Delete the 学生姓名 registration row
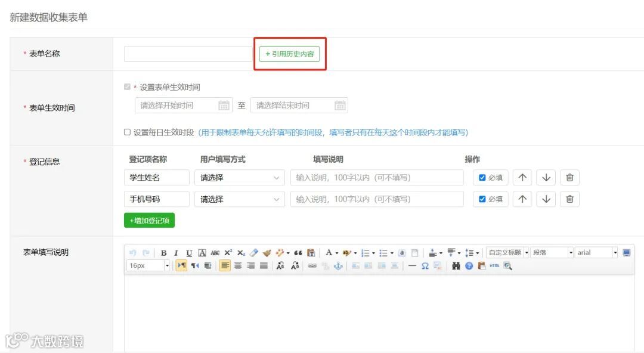The image size is (644, 353). point(569,178)
